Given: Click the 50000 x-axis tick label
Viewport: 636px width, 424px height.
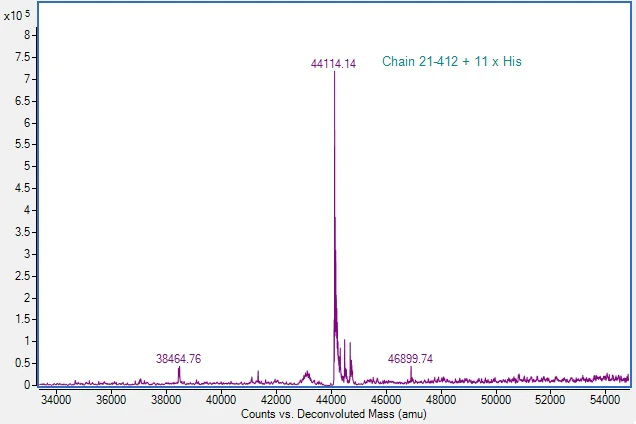Looking at the screenshot, I should click(495, 400).
